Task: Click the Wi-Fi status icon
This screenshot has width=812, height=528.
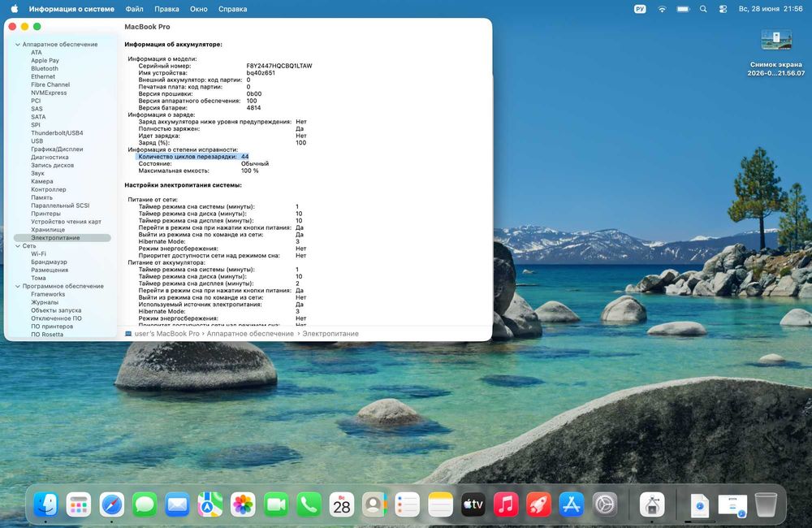Action: pyautogui.click(x=662, y=9)
